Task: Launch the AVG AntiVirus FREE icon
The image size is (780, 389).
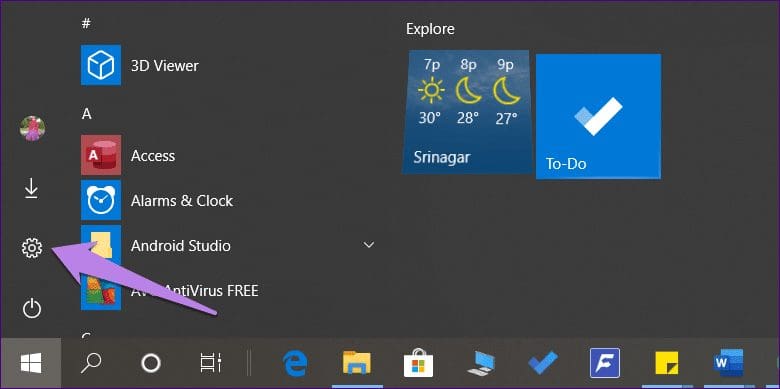Action: click(101, 290)
